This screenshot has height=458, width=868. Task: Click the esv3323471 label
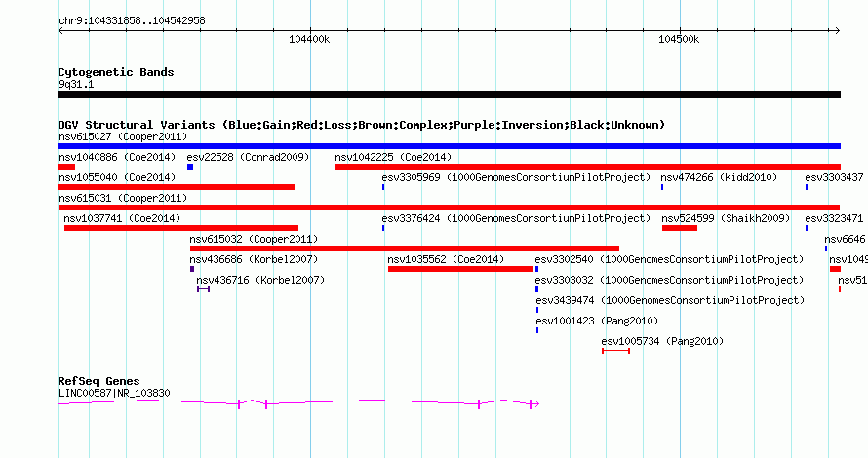pos(834,218)
